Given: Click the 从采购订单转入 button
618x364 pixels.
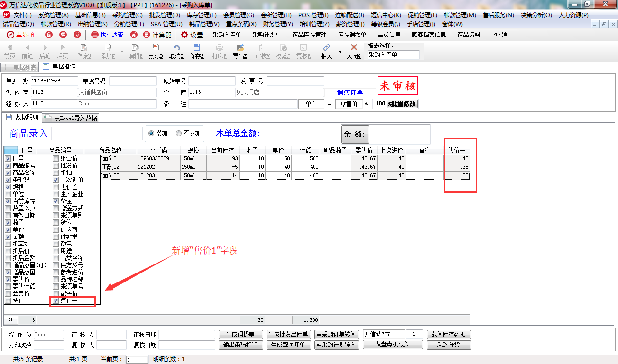Looking at the screenshot, I should pyautogui.click(x=336, y=334).
